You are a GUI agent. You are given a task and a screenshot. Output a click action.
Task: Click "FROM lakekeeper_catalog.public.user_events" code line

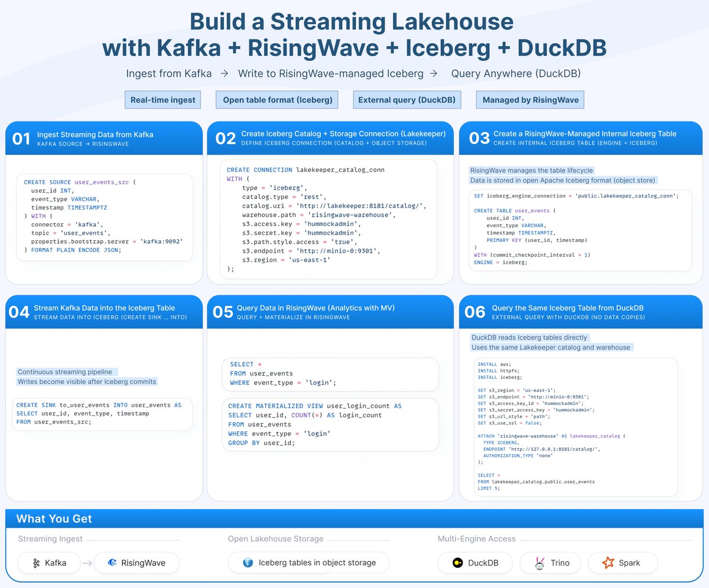pos(536,482)
